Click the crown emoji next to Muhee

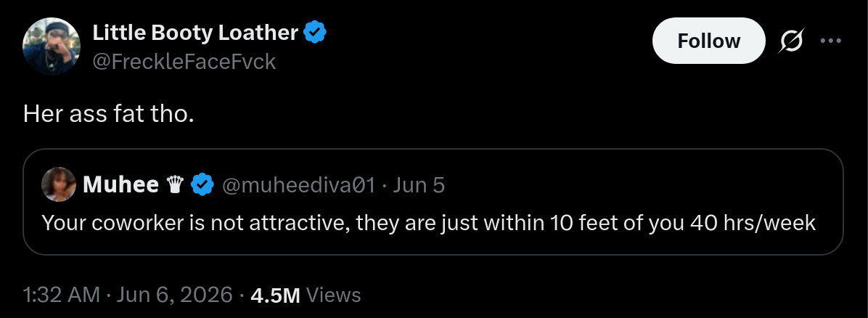click(x=174, y=184)
